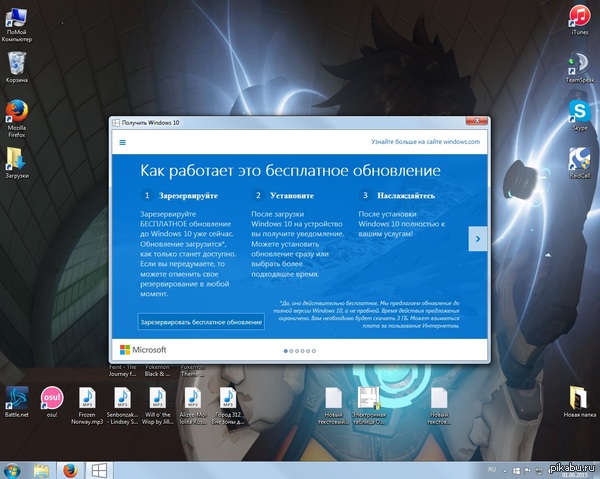Screen dimensions: 600x479
Task: Click the Получить Windows 10 title bar text
Action: tap(150, 123)
